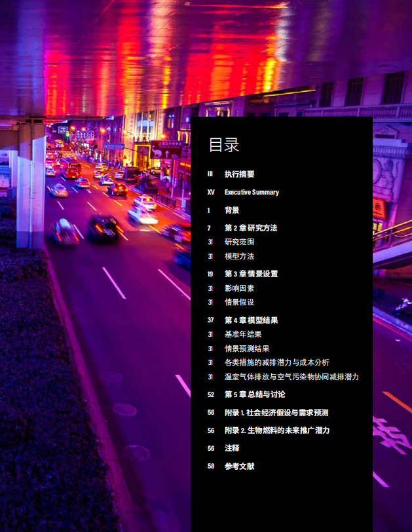
Task: Open 附录 2. 生物燃料的未来推广潜力
Action: pyautogui.click(x=277, y=430)
